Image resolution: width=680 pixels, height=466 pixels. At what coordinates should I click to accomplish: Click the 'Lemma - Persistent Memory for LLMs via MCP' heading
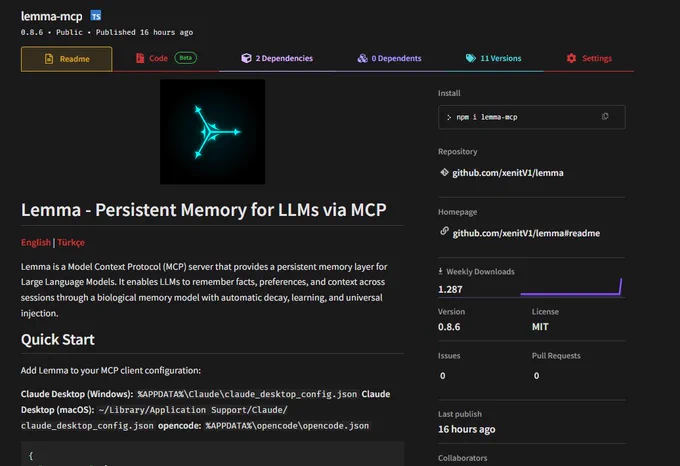pos(203,210)
